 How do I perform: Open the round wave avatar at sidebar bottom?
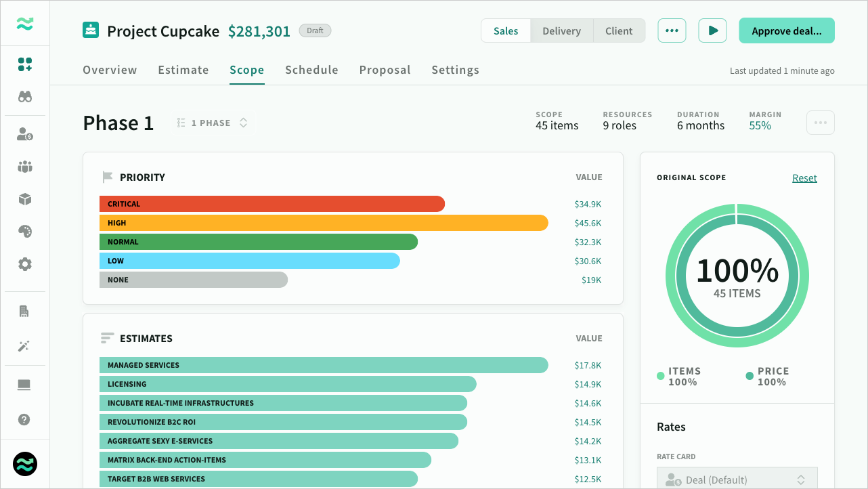[25, 464]
